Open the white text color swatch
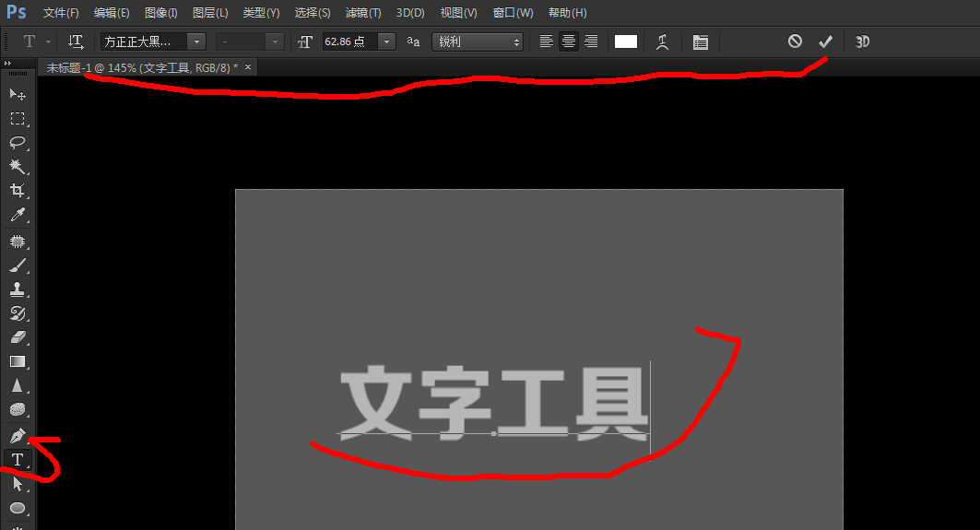The height and width of the screenshot is (530, 980). pyautogui.click(x=626, y=41)
